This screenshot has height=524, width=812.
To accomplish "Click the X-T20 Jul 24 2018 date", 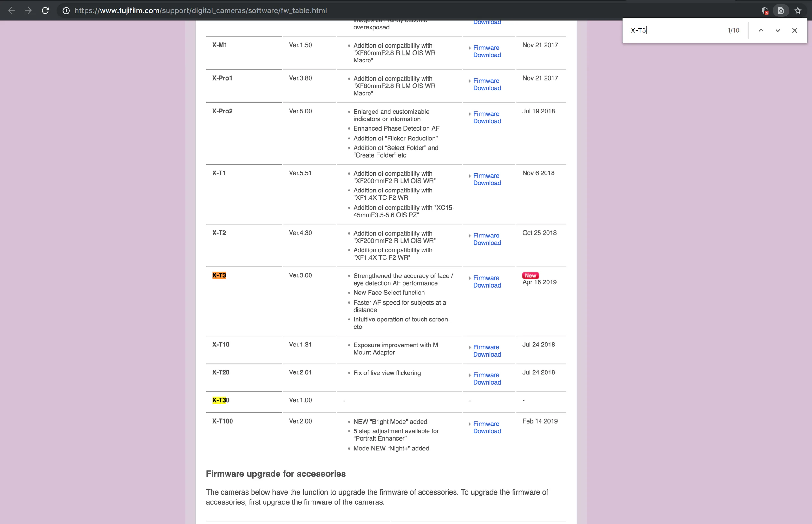I will pos(539,372).
